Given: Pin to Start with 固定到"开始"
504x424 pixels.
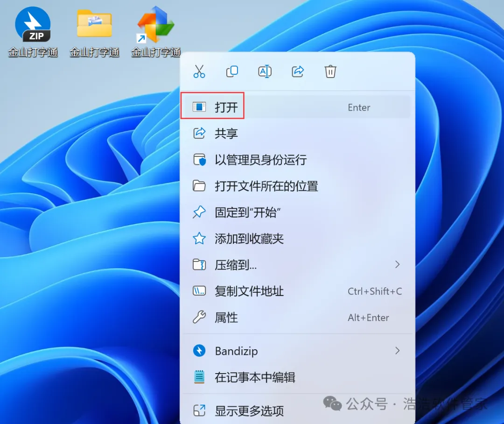Looking at the screenshot, I should pyautogui.click(x=297, y=212).
